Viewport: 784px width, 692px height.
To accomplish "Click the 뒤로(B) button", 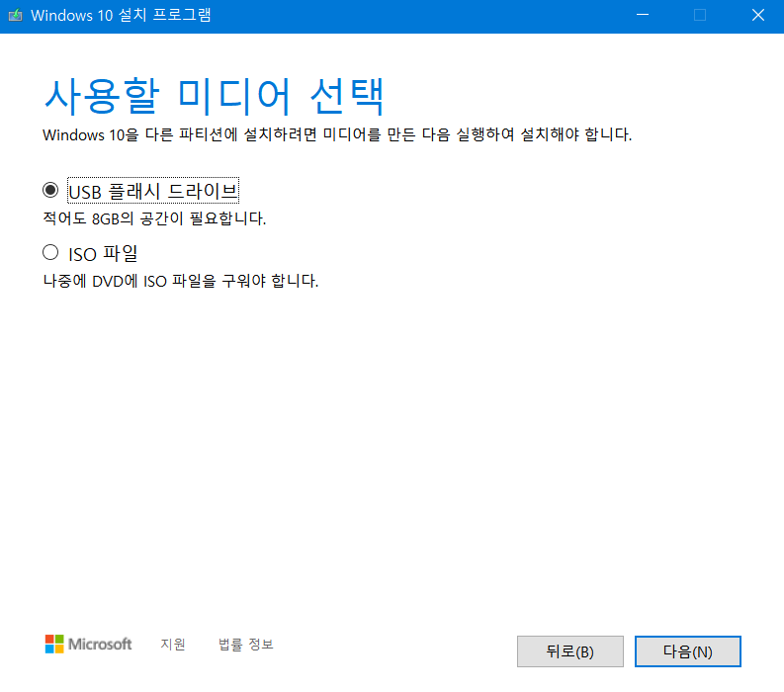I will [x=570, y=651].
